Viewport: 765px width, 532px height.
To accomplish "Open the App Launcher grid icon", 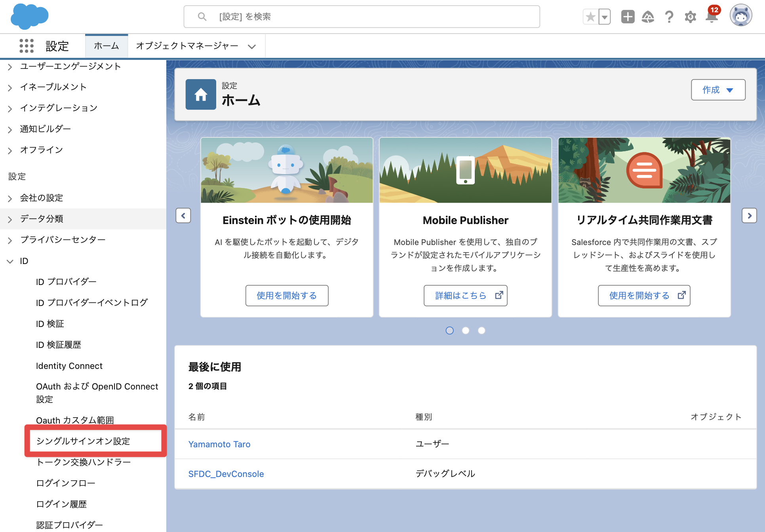I will [x=27, y=46].
